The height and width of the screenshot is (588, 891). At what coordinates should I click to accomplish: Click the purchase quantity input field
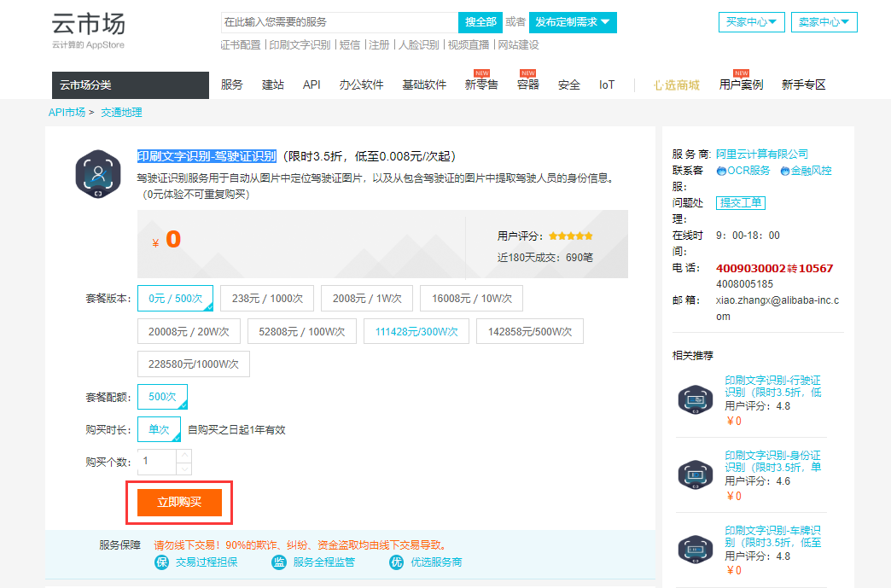point(157,462)
